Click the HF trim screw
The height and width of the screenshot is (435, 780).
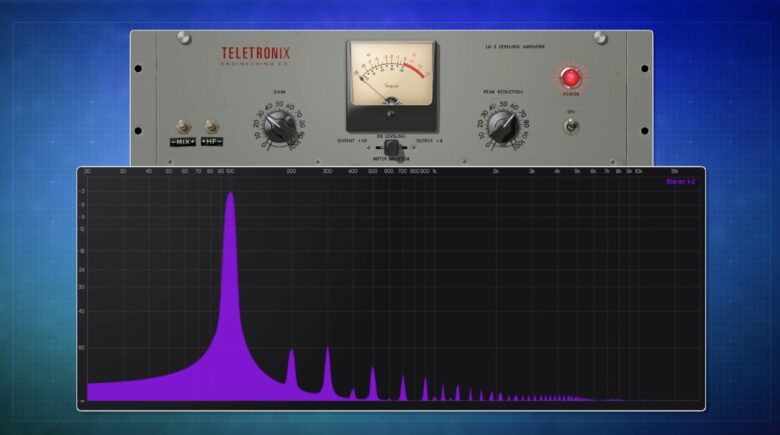(211, 127)
